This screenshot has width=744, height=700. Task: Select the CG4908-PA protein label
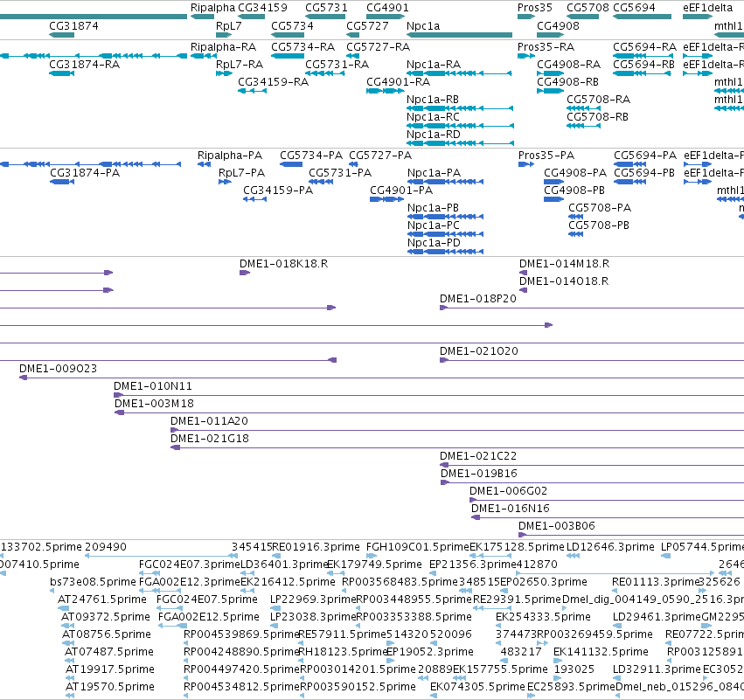pos(575,173)
